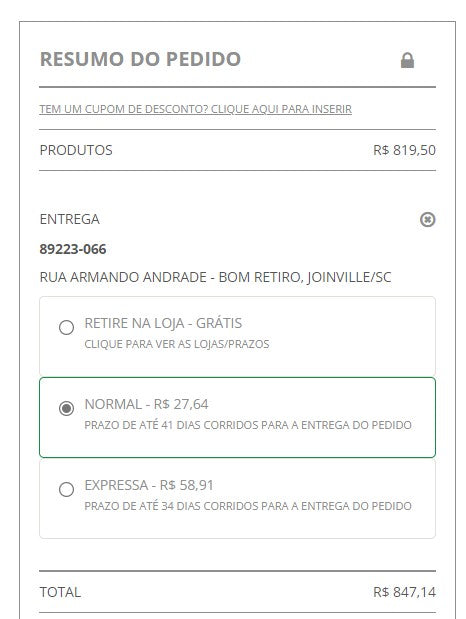Click 'Clique para ver as lojas/prazos'
Screen dimensions: 466x619
click(x=177, y=344)
